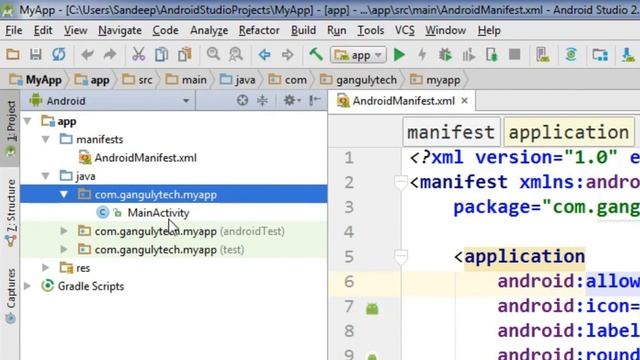Click the MyApp breadcrumb
Screen dimensions: 640x360
pyautogui.click(x=36, y=80)
